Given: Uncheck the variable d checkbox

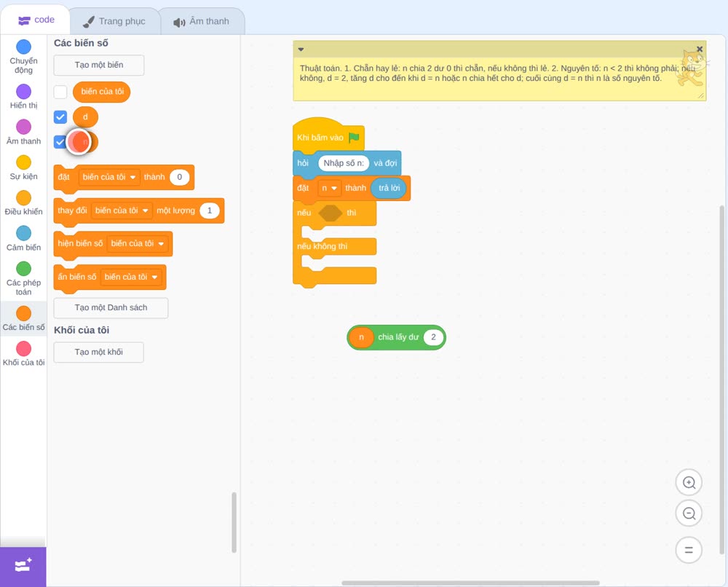Looking at the screenshot, I should tap(60, 117).
